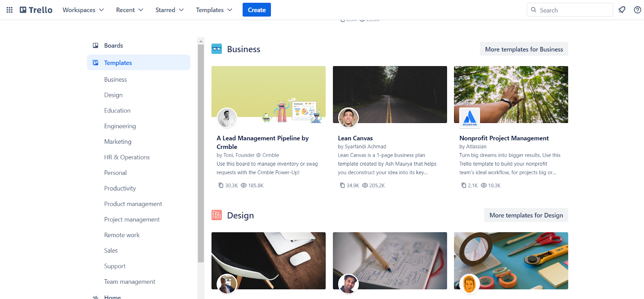Open the notifications bell icon
The height and width of the screenshot is (299, 644).
(622, 10)
